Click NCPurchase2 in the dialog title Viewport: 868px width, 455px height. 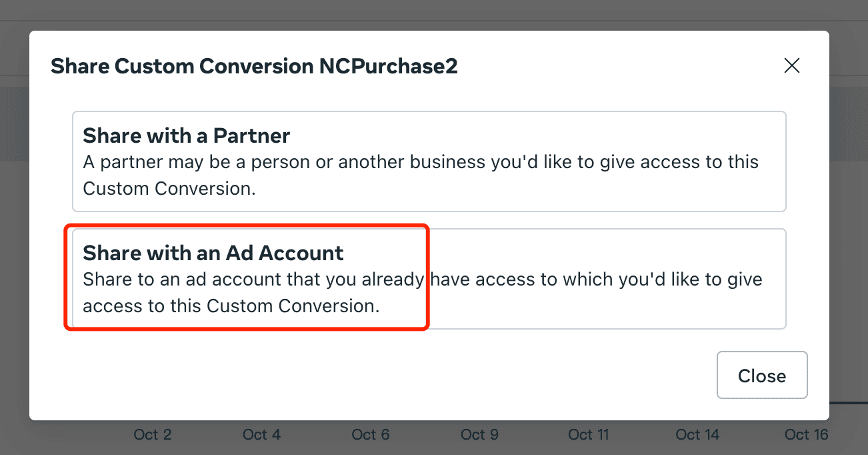[x=389, y=66]
